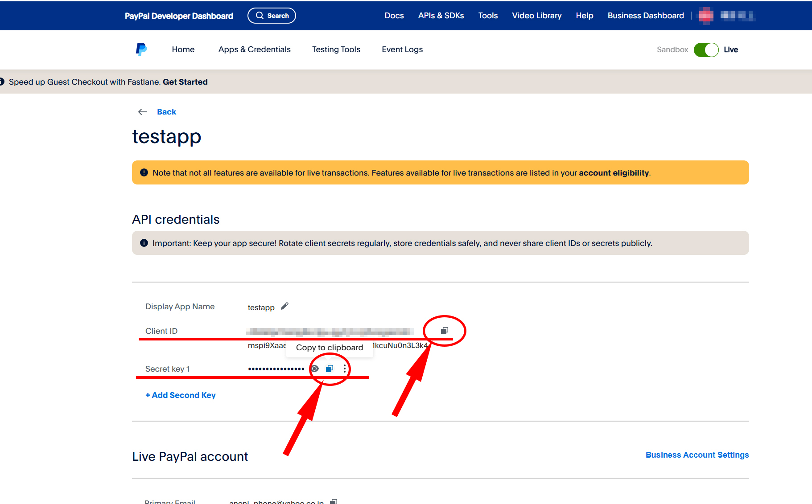Copy the Client ID to clipboard

tap(444, 331)
